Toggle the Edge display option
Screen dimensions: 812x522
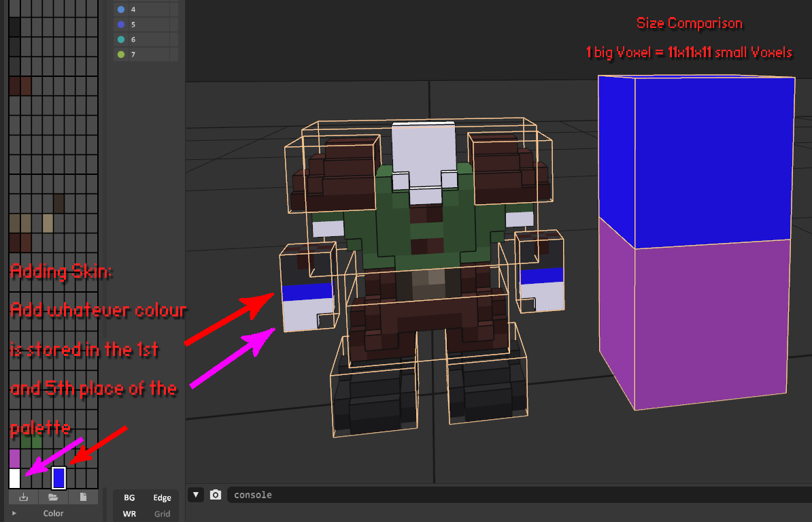[x=162, y=498]
